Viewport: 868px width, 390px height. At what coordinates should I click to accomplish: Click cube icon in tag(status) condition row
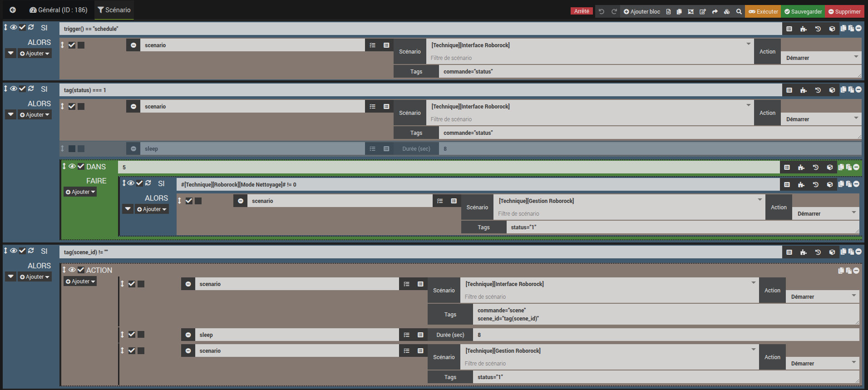pos(832,90)
